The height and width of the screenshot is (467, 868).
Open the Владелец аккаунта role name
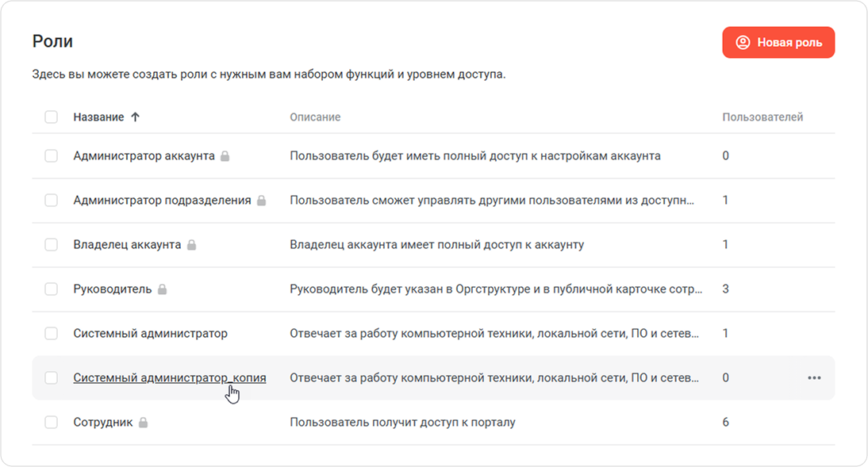tap(127, 244)
